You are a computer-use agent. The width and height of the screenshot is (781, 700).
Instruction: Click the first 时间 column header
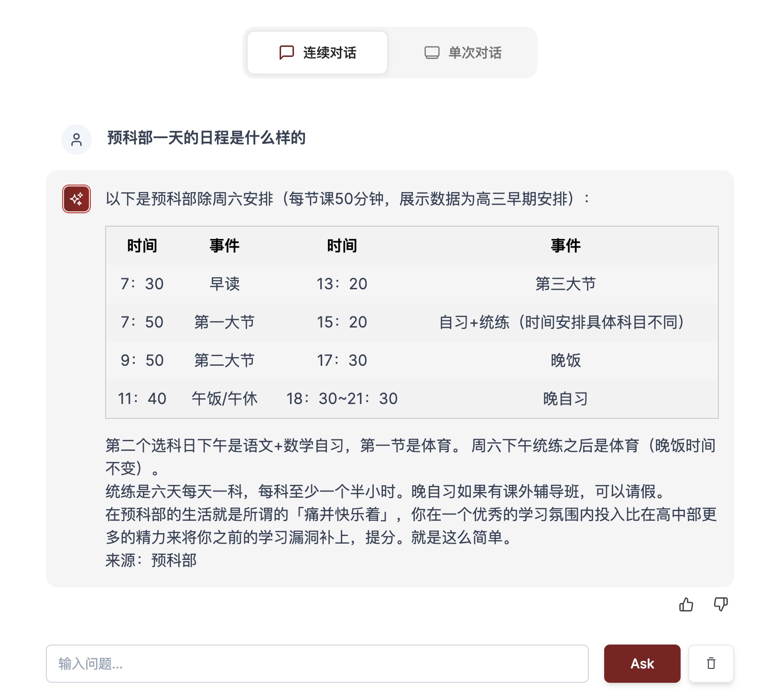pyautogui.click(x=142, y=246)
